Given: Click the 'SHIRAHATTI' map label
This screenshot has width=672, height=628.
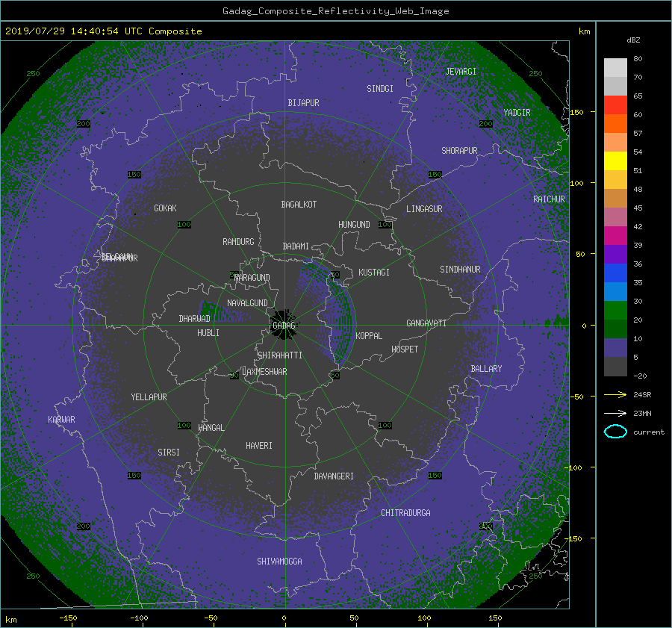Looking at the screenshot, I should pyautogui.click(x=280, y=355).
